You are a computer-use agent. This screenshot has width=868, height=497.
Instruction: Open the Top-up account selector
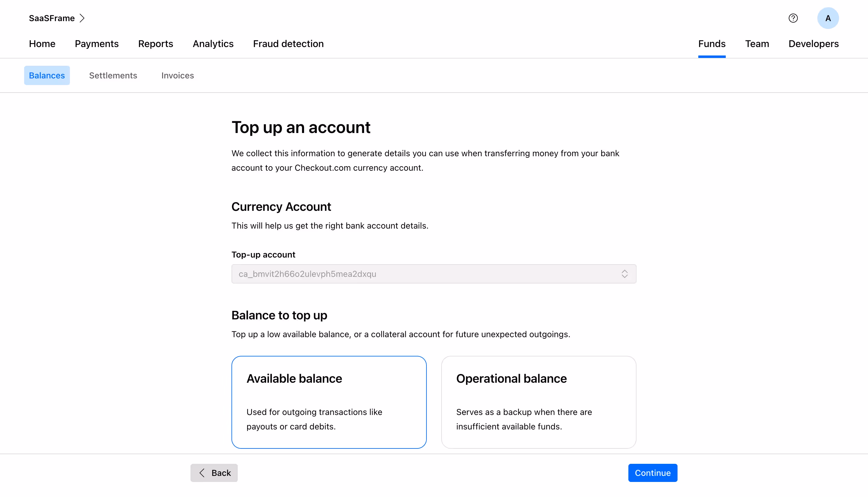[x=433, y=274]
